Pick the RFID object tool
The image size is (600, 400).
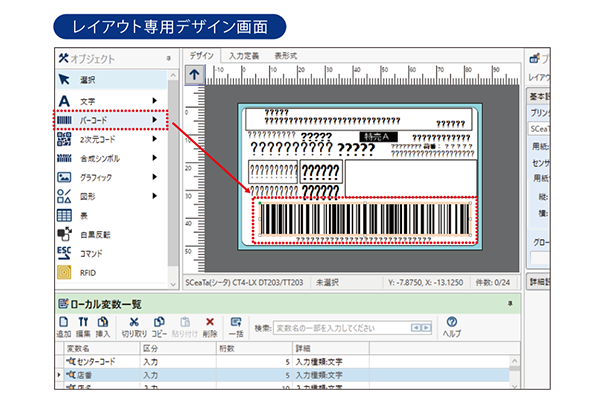(x=90, y=272)
